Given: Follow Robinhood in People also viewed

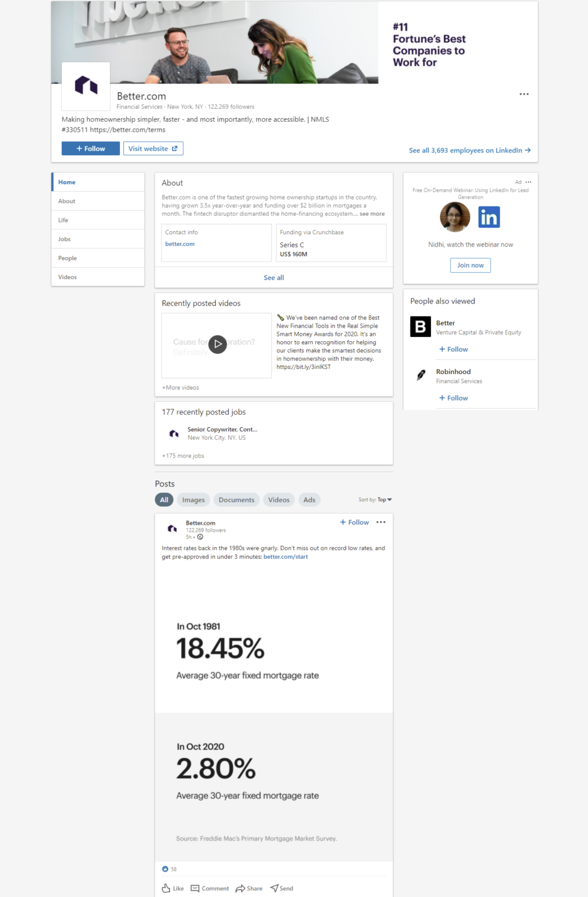Looking at the screenshot, I should click(453, 398).
